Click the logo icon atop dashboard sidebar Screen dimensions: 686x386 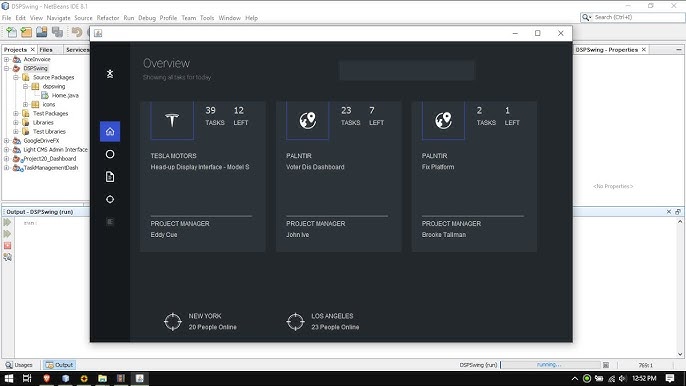(x=110, y=74)
